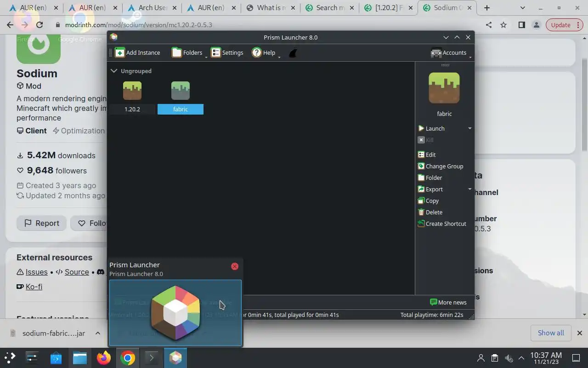The height and width of the screenshot is (368, 588).
Task: Open the Chrome profile icon
Action: tap(536, 25)
